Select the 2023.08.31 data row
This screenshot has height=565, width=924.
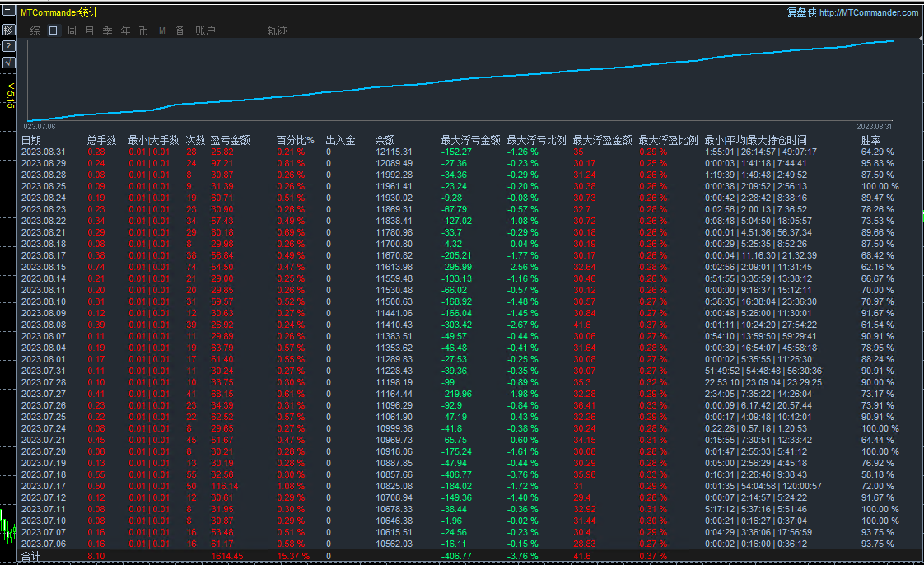[460, 152]
